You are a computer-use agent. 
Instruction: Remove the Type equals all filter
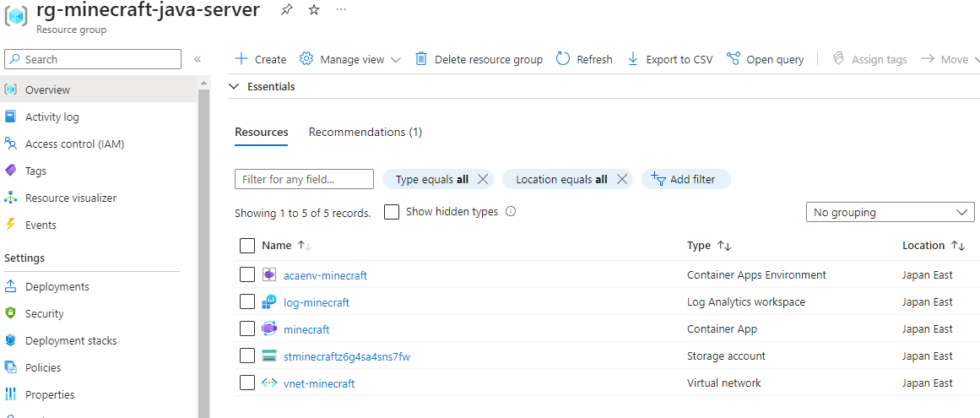(483, 179)
